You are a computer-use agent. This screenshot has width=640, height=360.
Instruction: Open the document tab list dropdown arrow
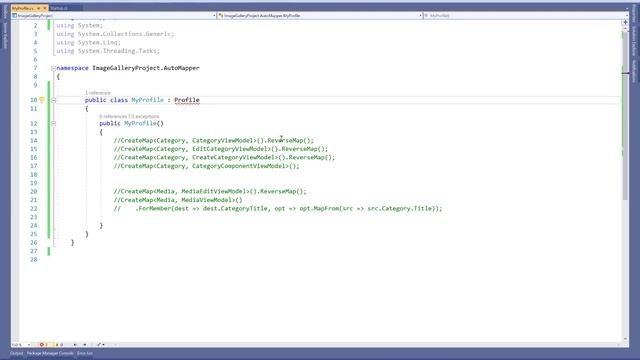(x=627, y=9)
